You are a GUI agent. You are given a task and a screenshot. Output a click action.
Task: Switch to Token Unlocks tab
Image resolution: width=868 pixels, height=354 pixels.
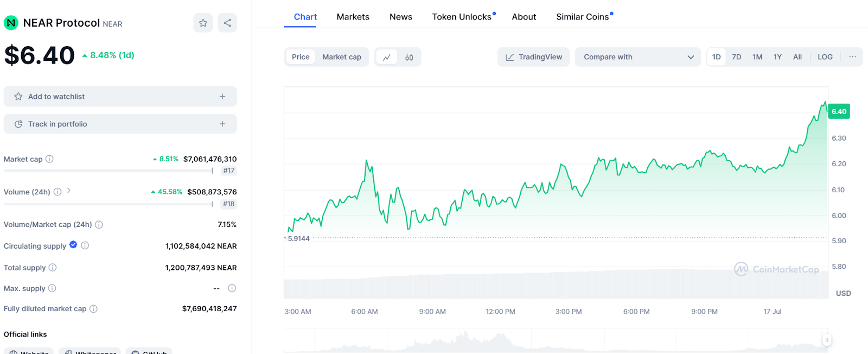click(x=462, y=17)
